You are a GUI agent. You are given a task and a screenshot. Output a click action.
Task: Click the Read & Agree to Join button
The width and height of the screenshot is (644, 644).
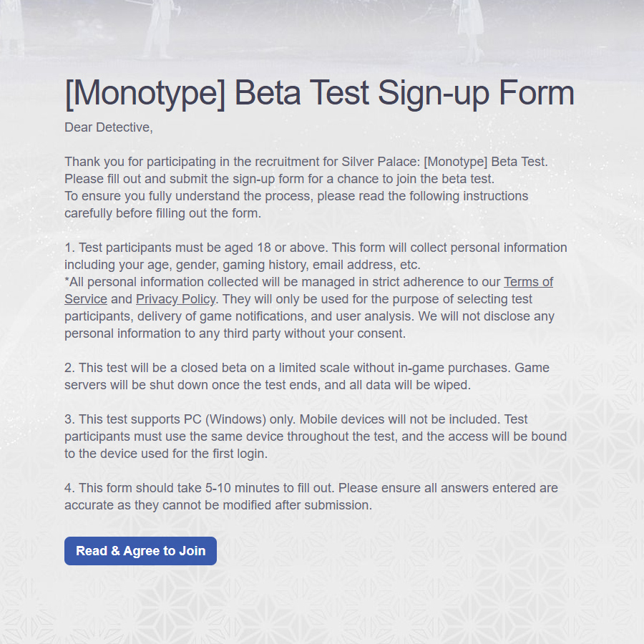[140, 551]
